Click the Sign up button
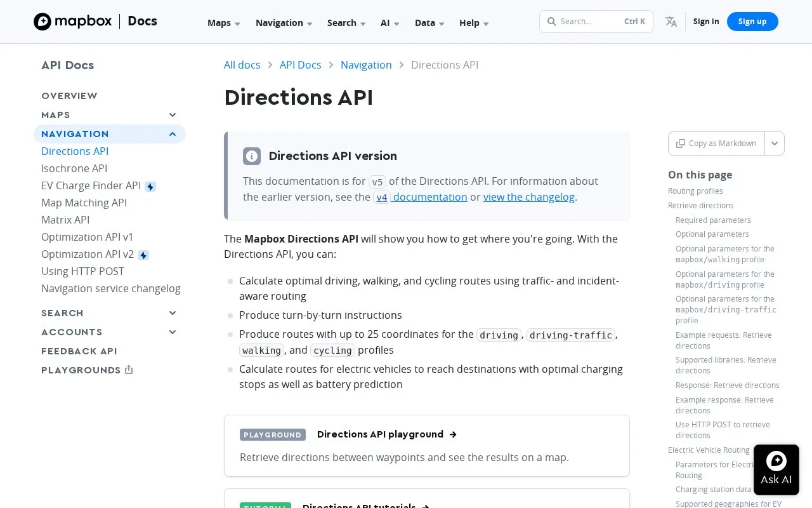Screen dimensions: 812x508 pyautogui.click(x=752, y=22)
